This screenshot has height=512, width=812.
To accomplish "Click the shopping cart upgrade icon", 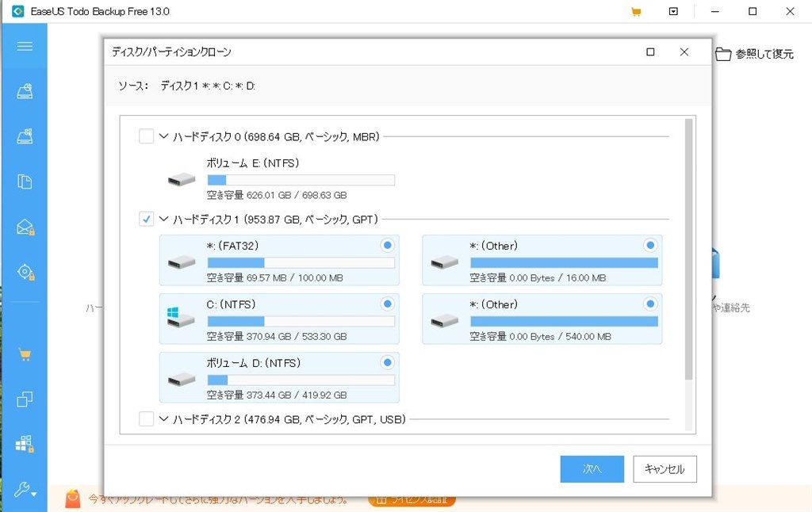I will click(x=25, y=354).
